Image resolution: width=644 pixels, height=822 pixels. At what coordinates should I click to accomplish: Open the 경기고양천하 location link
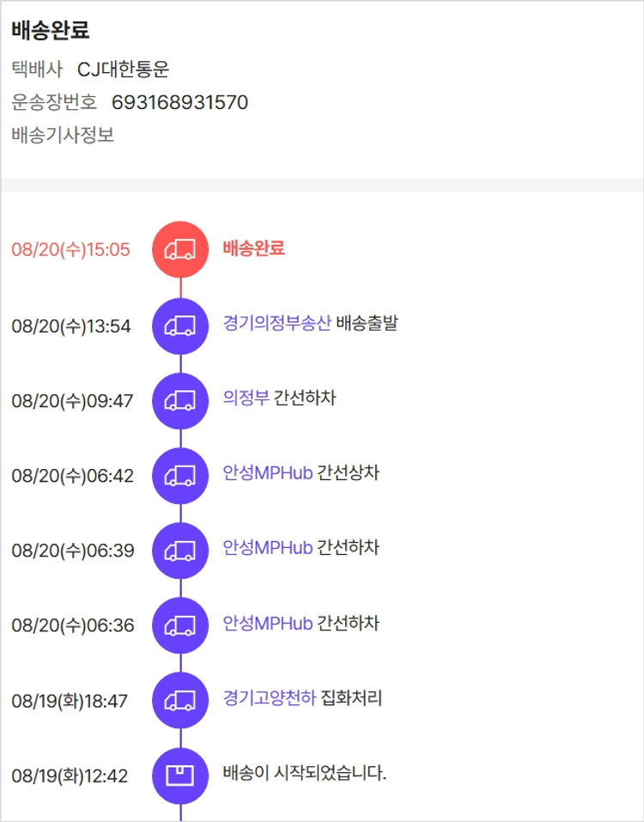(x=269, y=698)
